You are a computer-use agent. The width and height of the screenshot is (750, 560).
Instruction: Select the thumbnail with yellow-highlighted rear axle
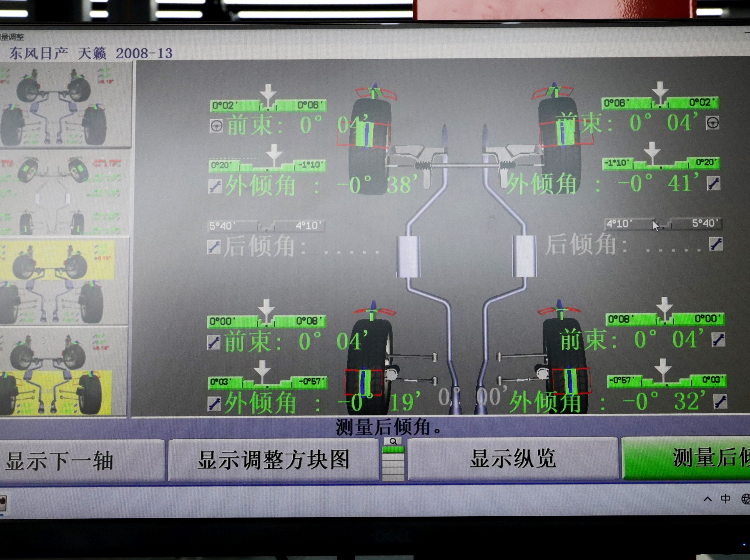[63, 372]
